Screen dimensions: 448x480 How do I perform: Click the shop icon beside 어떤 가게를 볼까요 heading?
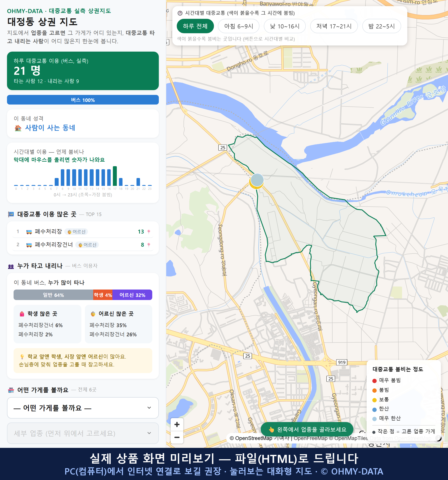click(11, 390)
